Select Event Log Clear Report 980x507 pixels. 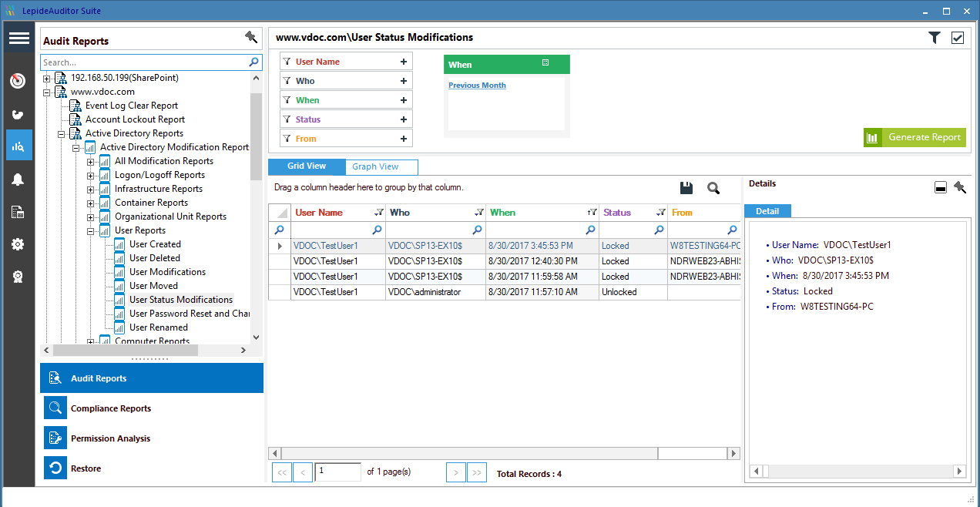click(x=132, y=106)
